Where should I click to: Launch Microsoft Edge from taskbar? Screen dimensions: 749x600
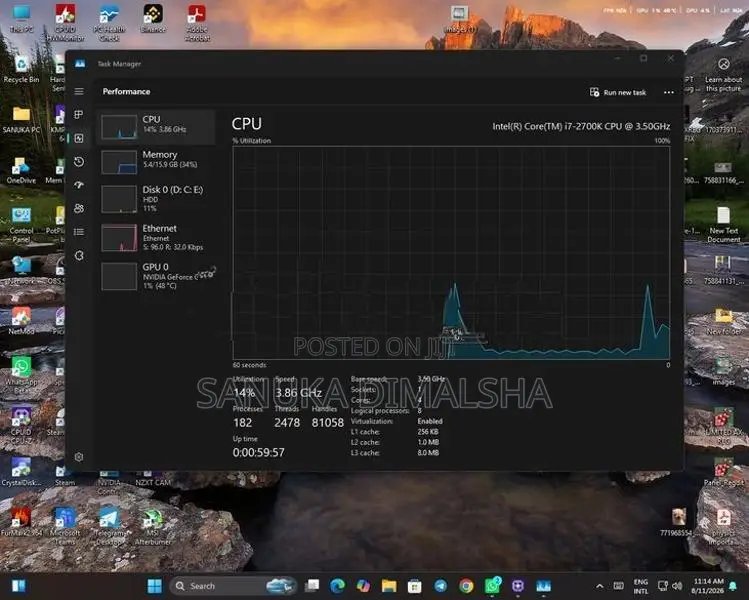pos(338,586)
